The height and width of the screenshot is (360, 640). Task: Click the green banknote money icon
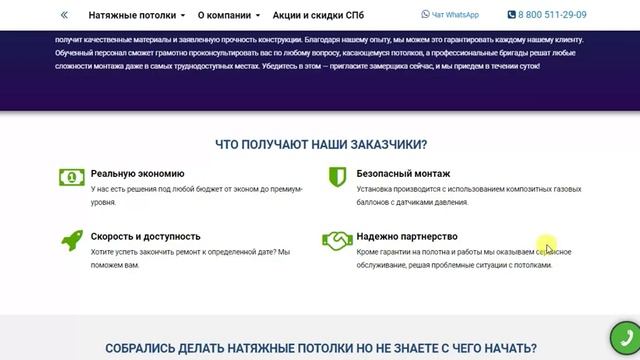[72, 177]
